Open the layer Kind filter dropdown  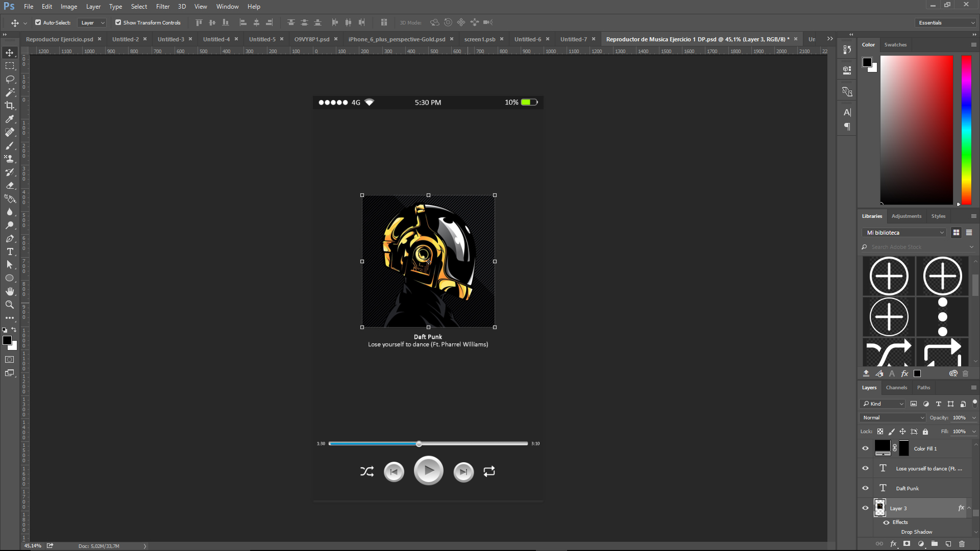click(883, 404)
